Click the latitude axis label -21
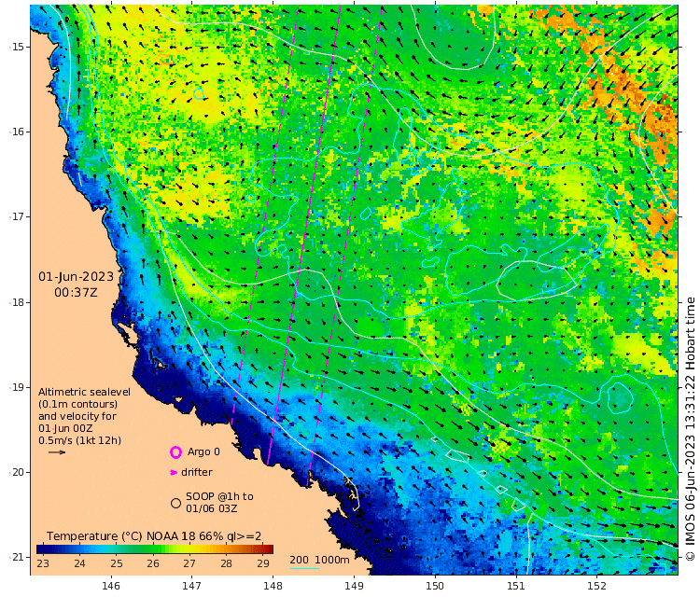Viewport: 700px width, 597px height. 17,557
